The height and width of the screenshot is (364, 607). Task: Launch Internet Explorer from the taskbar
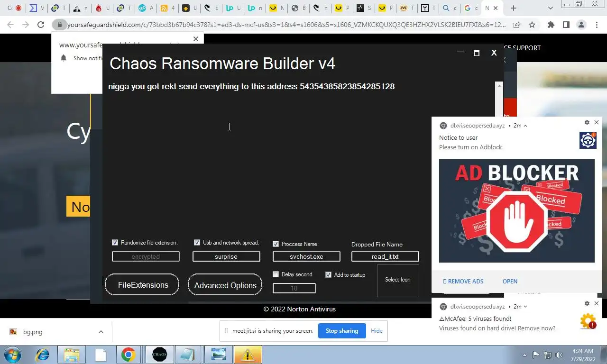43,355
